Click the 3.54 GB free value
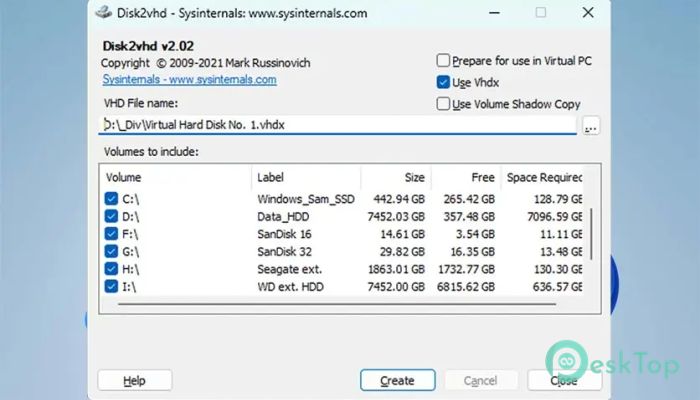The height and width of the screenshot is (400, 700). [475, 234]
